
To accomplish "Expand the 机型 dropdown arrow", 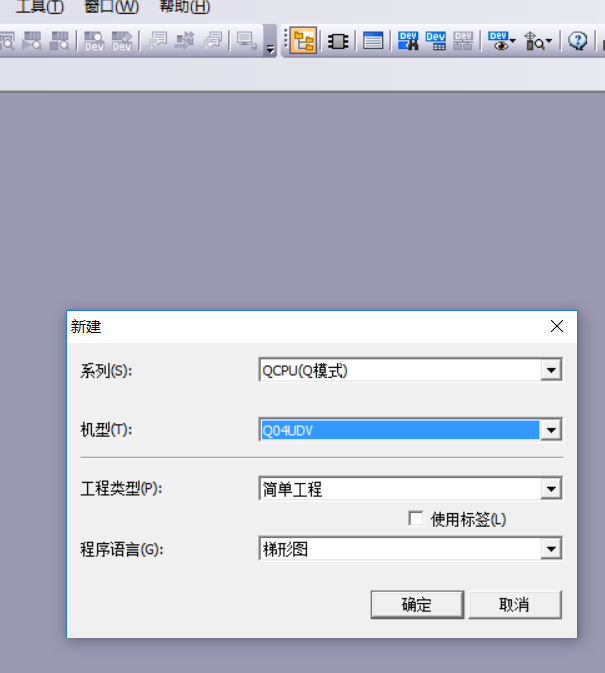I will point(550,430).
